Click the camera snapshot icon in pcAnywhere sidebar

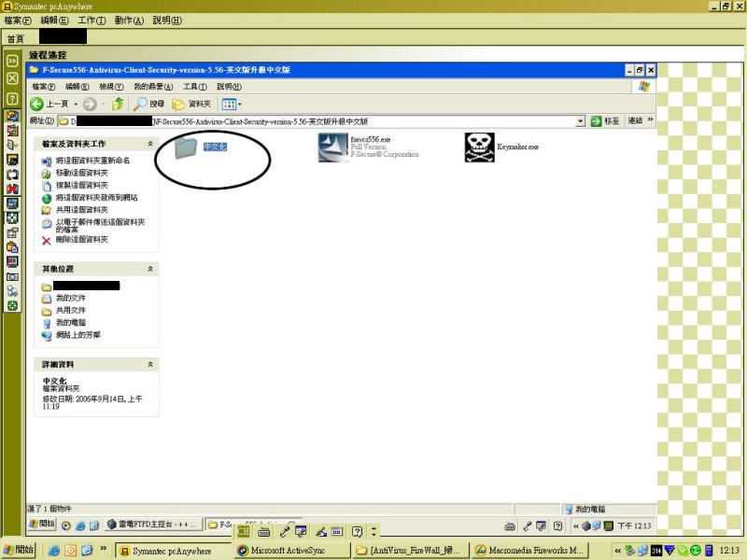[12, 276]
